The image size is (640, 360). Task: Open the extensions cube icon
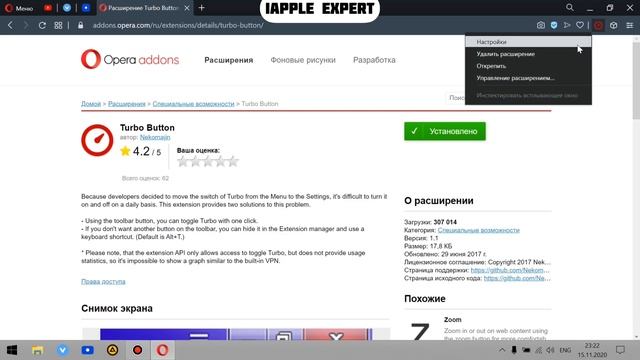point(613,25)
